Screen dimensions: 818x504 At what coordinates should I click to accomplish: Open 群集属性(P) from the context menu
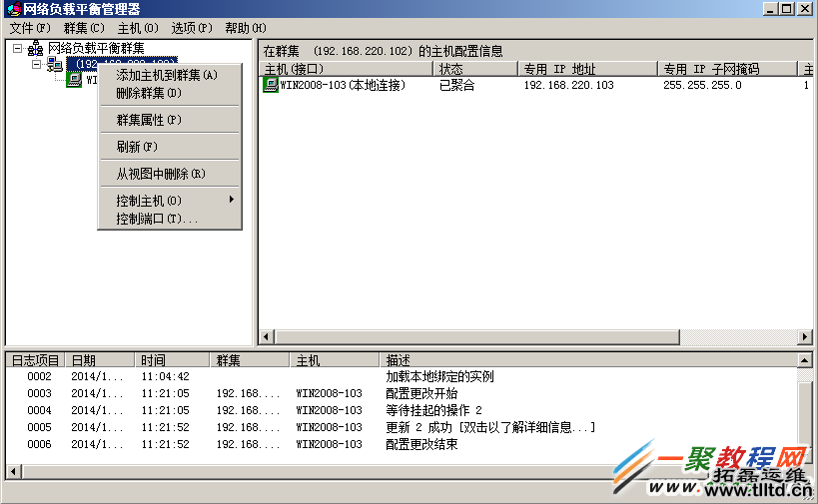pos(170,120)
